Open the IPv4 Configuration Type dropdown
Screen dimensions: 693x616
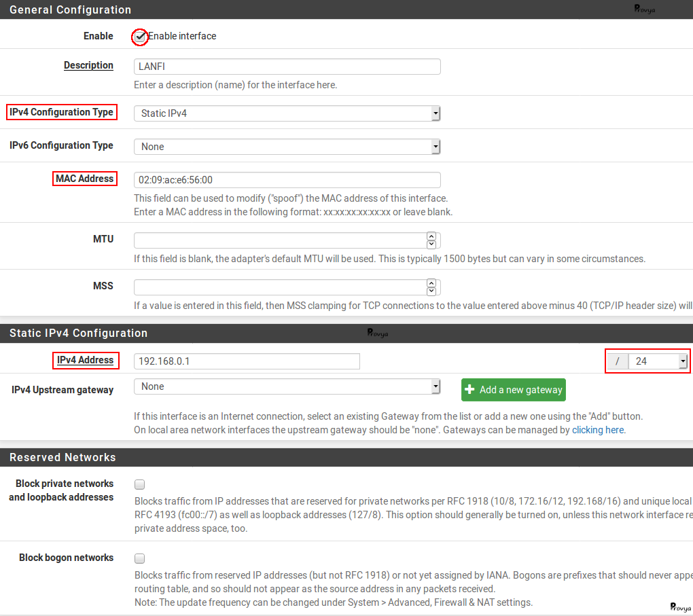pos(287,113)
